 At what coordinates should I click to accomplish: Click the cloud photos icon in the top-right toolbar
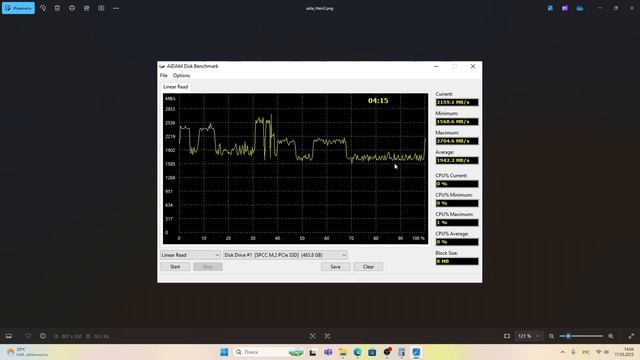click(x=580, y=8)
